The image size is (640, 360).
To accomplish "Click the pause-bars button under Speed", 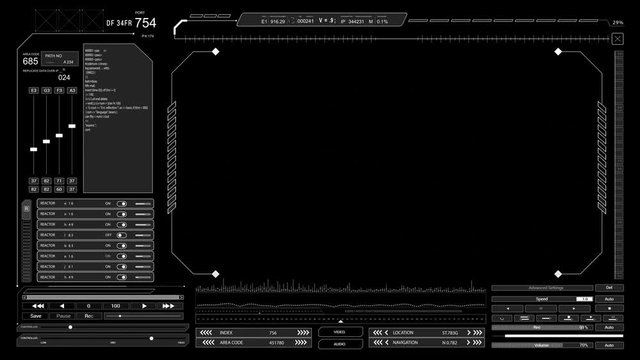I will [541, 309].
